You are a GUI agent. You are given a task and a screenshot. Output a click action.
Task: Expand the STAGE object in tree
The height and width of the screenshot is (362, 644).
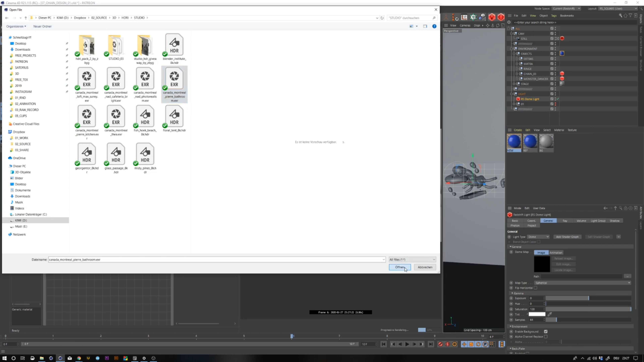pos(514,84)
